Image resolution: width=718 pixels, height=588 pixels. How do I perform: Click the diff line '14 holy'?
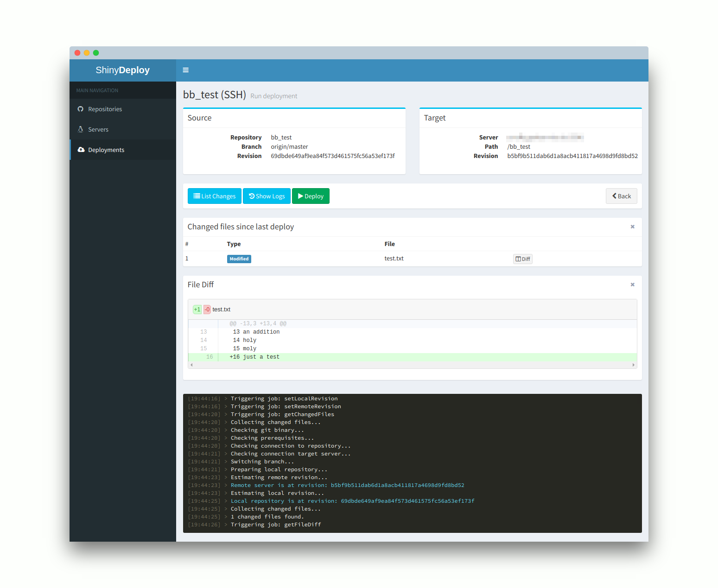413,340
